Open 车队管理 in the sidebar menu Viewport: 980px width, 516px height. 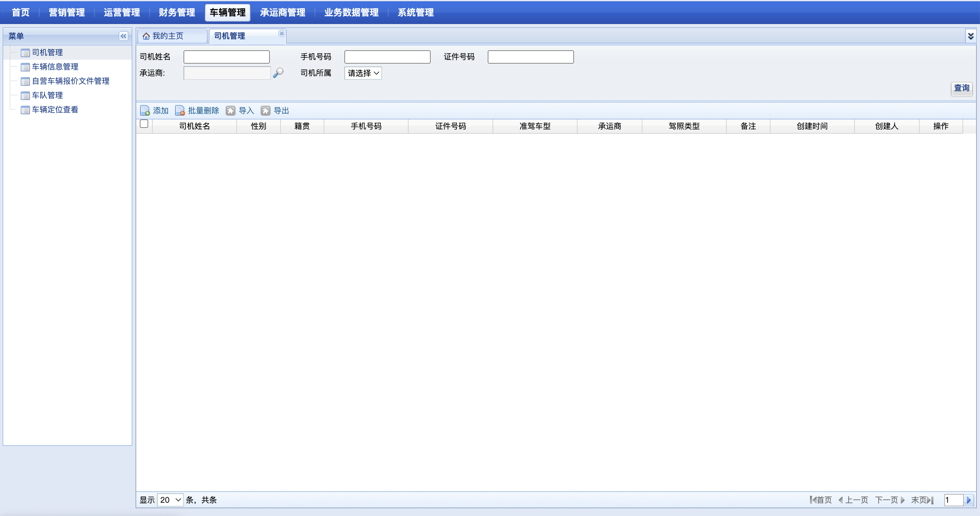(x=47, y=95)
